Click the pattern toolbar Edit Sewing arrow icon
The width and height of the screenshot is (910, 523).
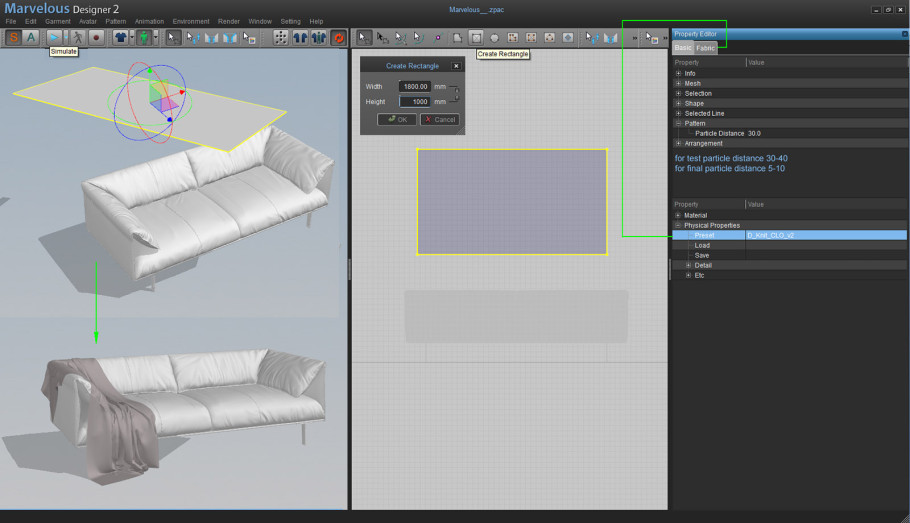(x=591, y=38)
